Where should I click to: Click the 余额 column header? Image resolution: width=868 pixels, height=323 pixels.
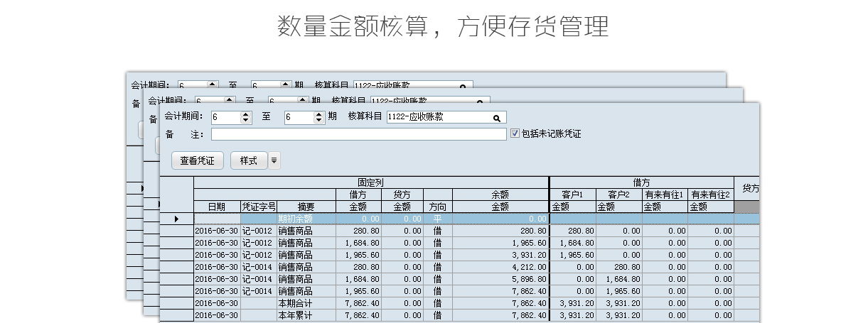click(500, 195)
